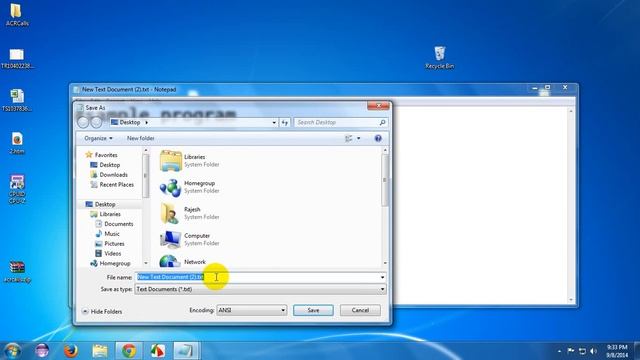This screenshot has height=360, width=640.
Task: Open the Organize dropdown menu
Action: [x=98, y=138]
